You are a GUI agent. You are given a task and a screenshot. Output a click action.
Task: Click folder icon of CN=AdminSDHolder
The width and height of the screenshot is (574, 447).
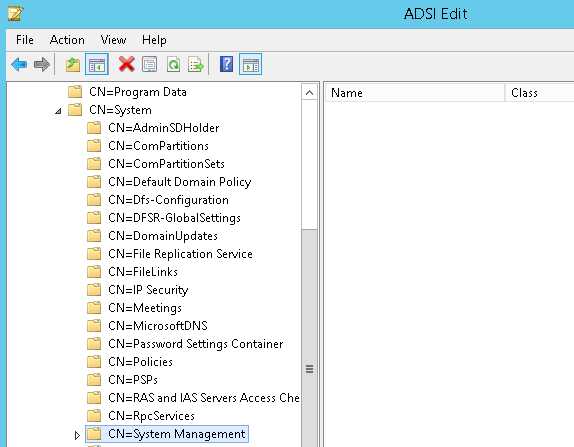[x=94, y=128]
